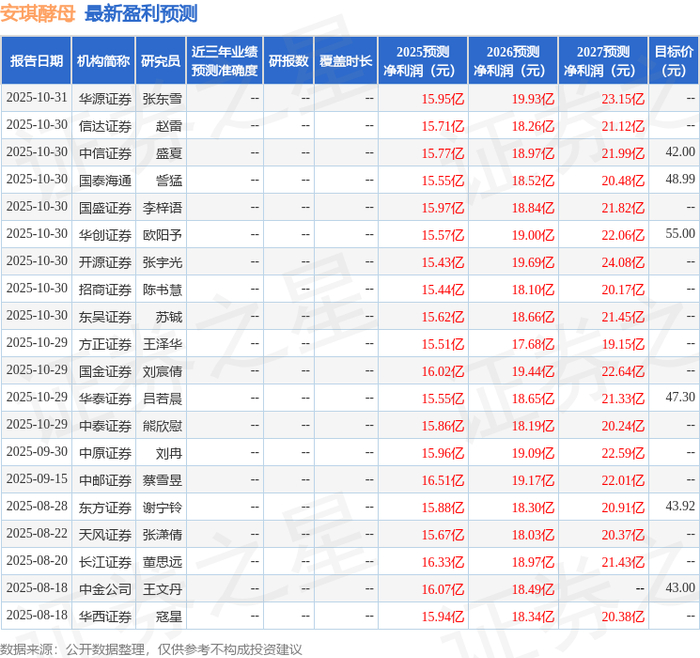The image size is (700, 658).
Task: Click target price 47.30
Action: coord(680,397)
